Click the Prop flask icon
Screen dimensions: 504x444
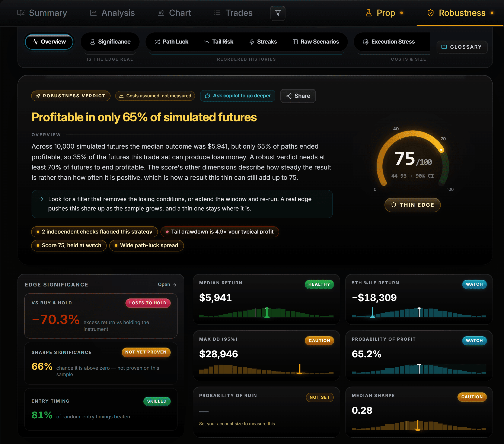[x=369, y=13]
